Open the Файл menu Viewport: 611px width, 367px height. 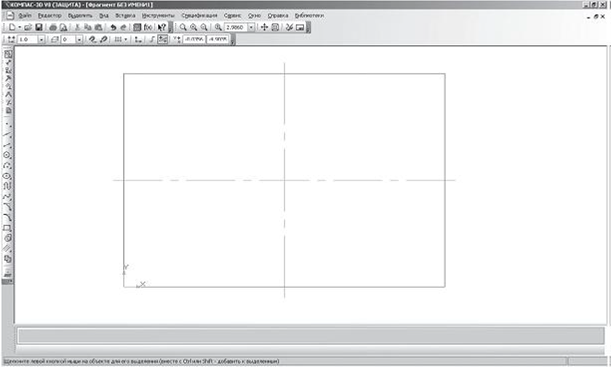click(25, 16)
